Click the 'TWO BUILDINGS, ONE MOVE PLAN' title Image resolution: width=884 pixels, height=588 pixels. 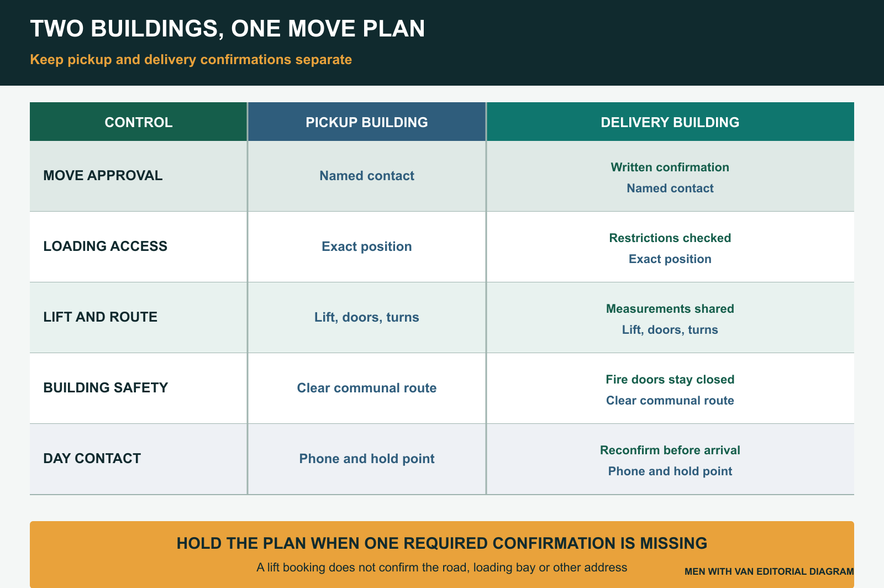228,29
